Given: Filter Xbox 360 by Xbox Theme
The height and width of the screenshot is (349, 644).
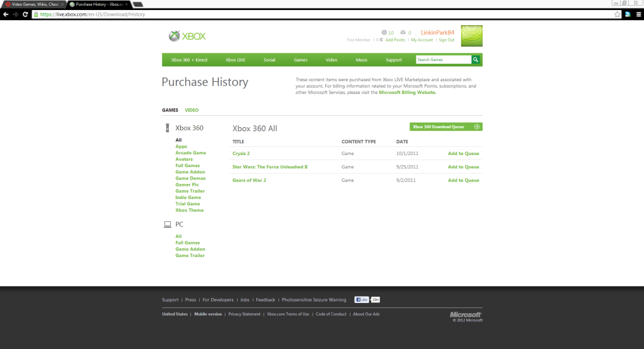Looking at the screenshot, I should (189, 210).
